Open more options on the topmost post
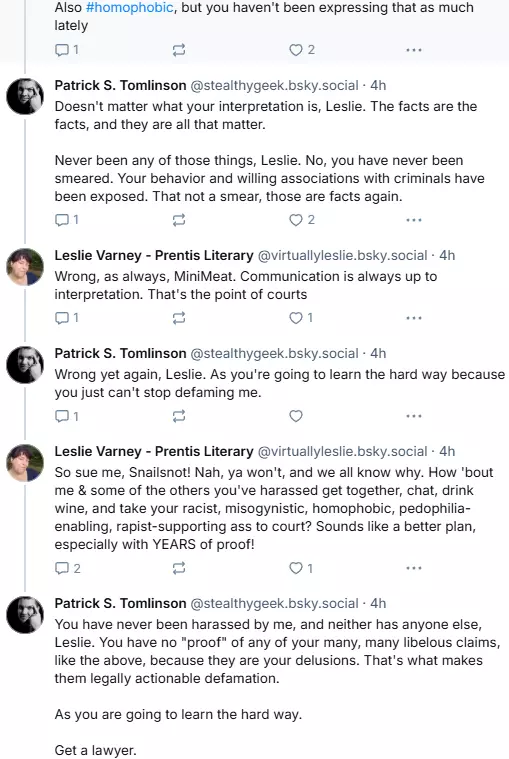Viewport: 509px width, 759px height. click(x=414, y=50)
